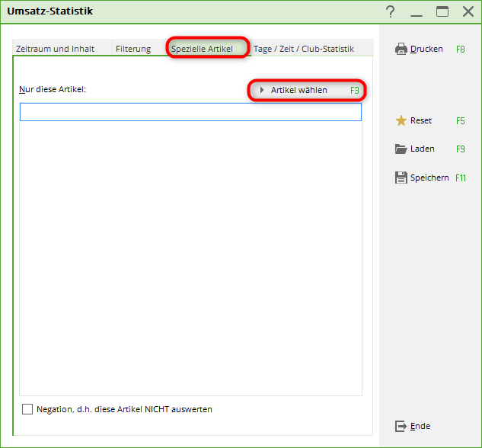Close the Umsatz-Statistik dialog
Viewport: 482px width, 448px height.
coord(468,11)
